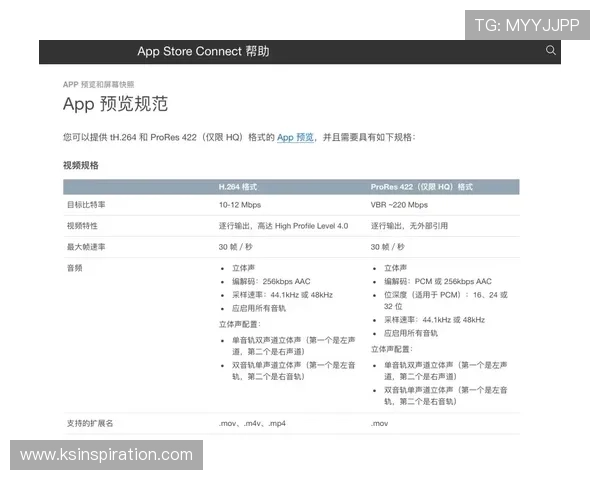
Task: Click the 目标比特率 row label
Action: tap(86, 205)
